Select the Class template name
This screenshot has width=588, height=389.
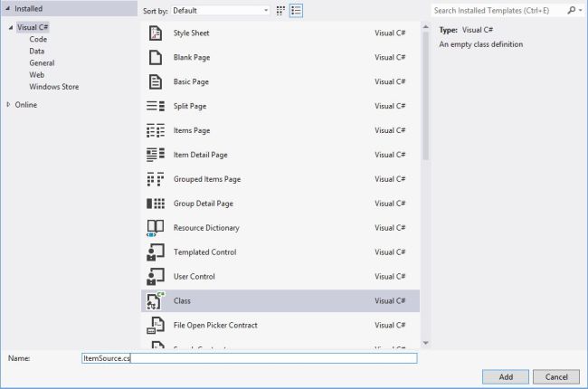[x=182, y=301]
